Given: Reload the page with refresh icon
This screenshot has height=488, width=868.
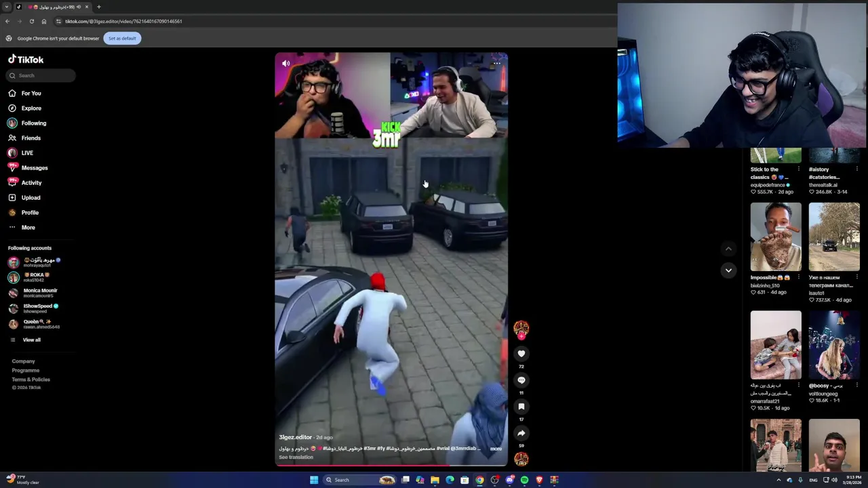Looking at the screenshot, I should click(x=31, y=21).
